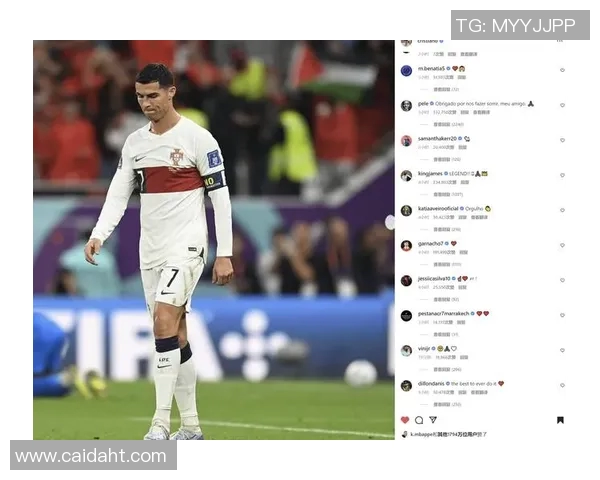Screen dimensions: 600x480
Task: Open the pele profile avatar
Action: (x=406, y=106)
